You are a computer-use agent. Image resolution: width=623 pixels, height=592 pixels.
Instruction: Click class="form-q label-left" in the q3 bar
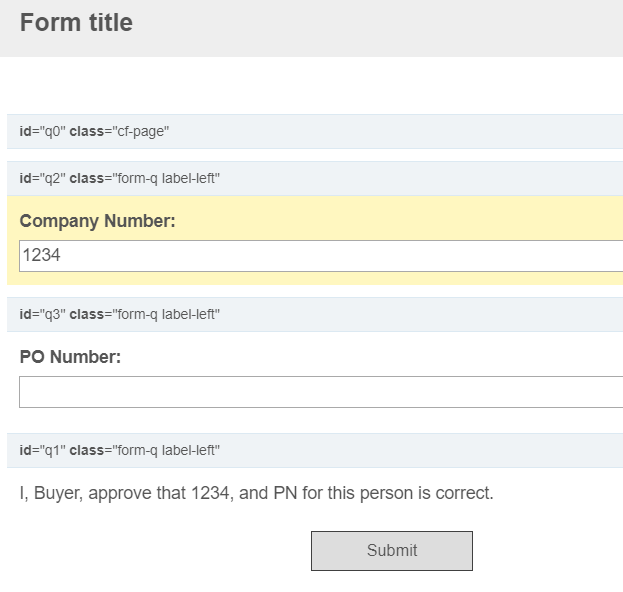(x=145, y=314)
